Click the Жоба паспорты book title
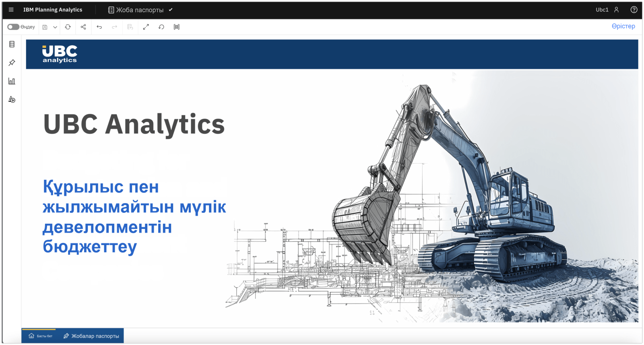The image size is (644, 345). point(140,10)
